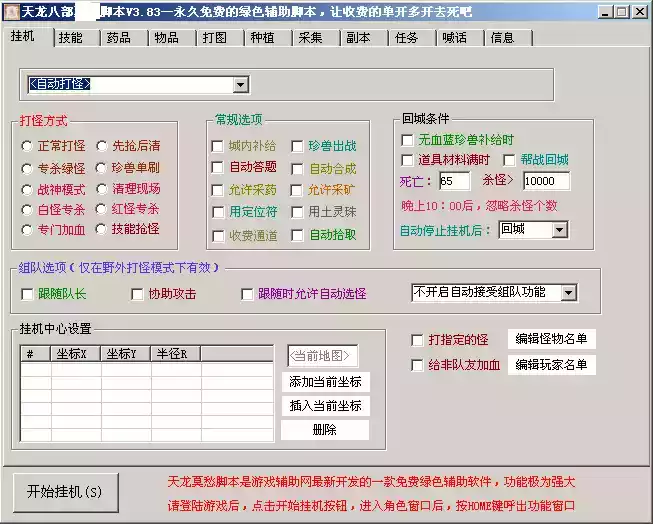Click the title bar application icon

(x=11, y=12)
